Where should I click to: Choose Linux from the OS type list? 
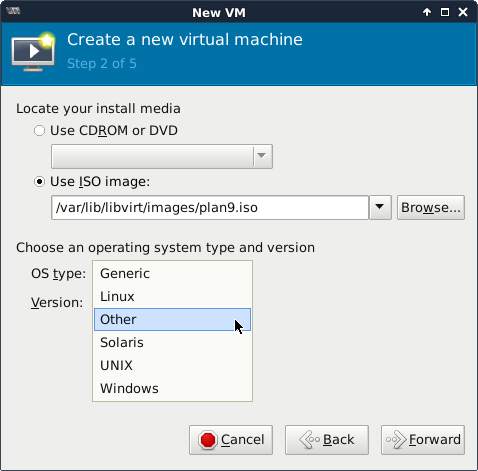coord(172,296)
